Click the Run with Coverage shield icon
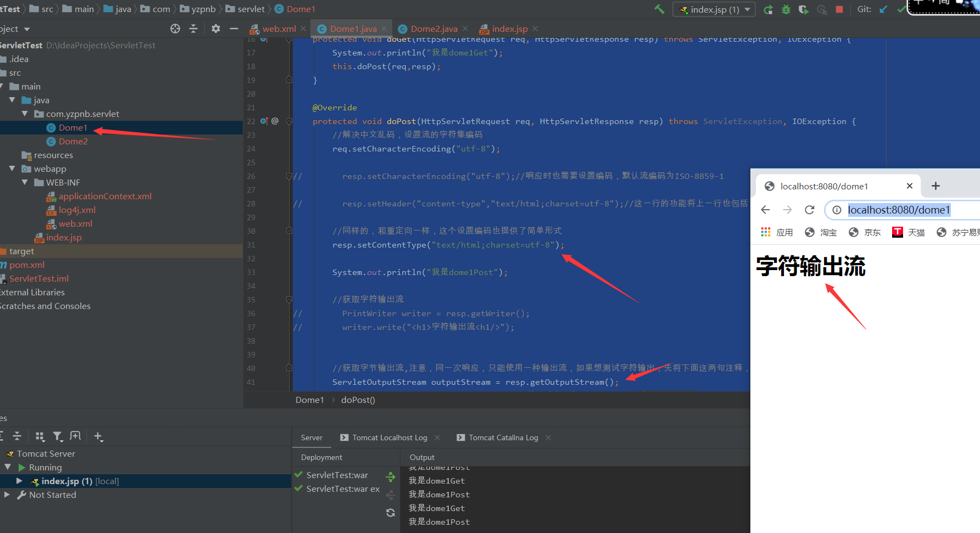 point(803,9)
